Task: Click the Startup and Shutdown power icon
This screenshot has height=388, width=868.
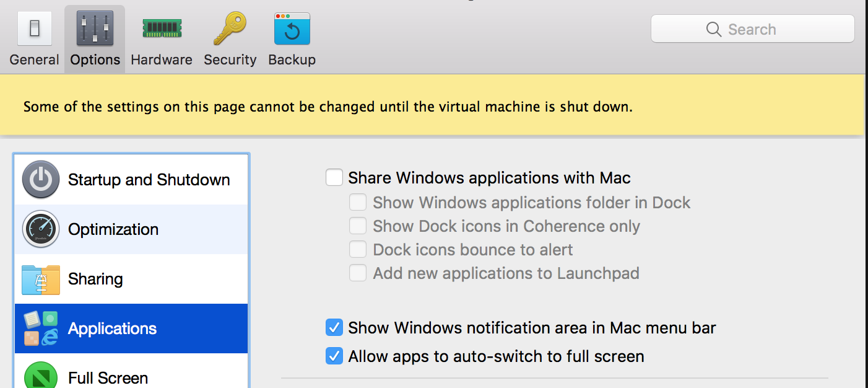Action: tap(41, 180)
